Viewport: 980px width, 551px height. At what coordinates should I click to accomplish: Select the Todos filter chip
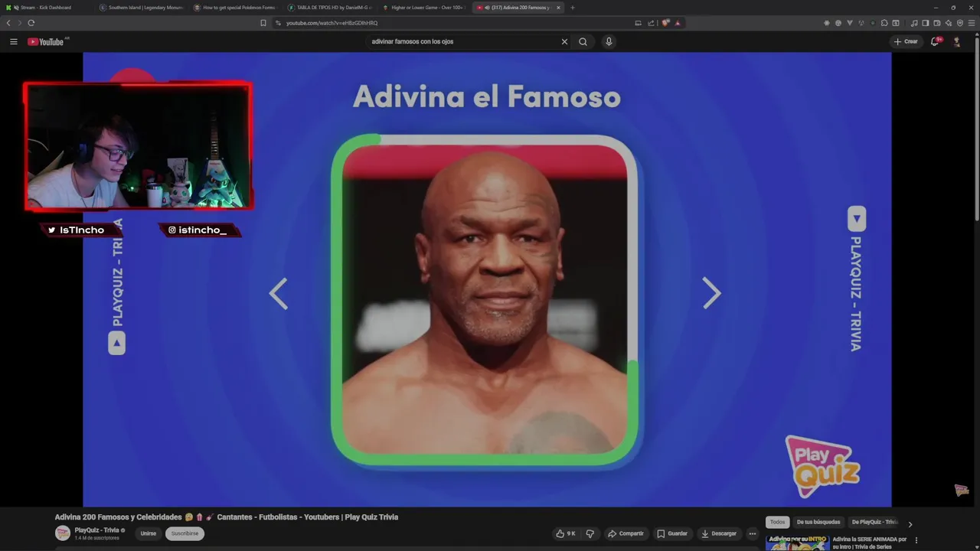coord(777,522)
